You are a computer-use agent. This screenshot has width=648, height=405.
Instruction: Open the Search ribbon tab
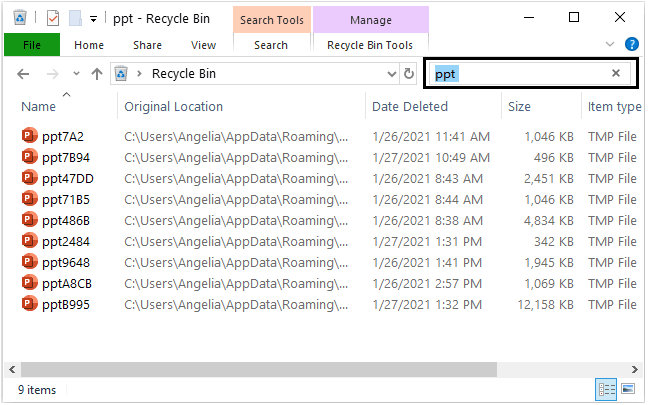point(271,45)
